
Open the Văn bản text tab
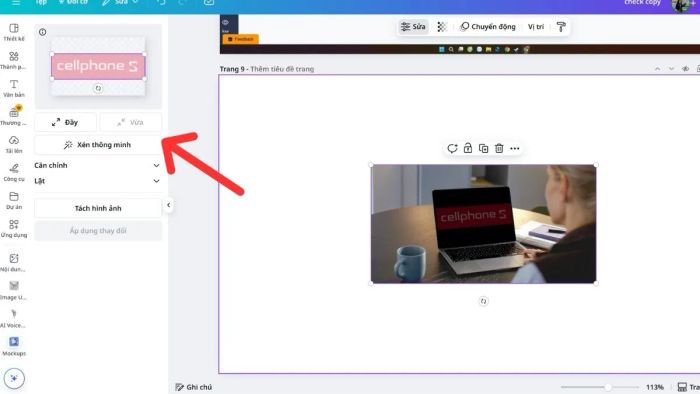[14, 88]
